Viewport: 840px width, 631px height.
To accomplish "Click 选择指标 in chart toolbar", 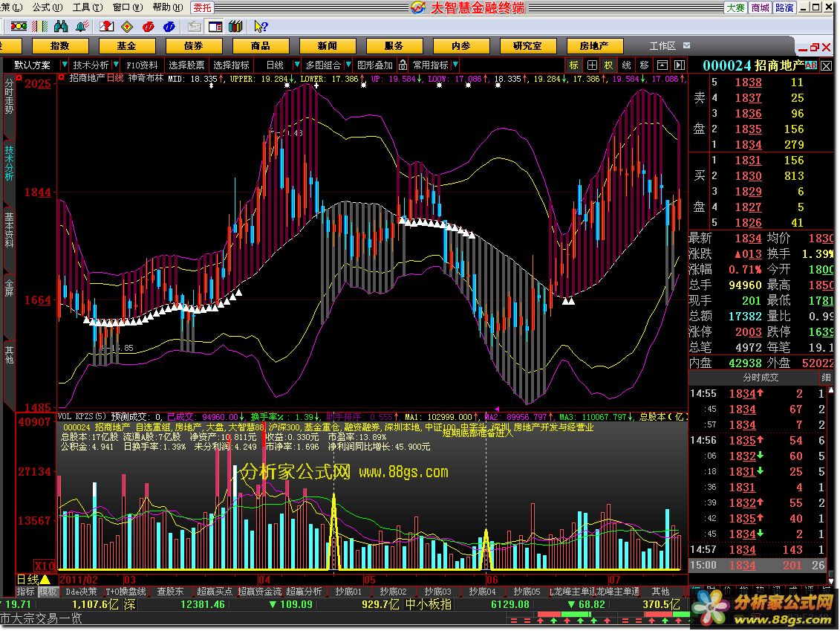I will 231,65.
